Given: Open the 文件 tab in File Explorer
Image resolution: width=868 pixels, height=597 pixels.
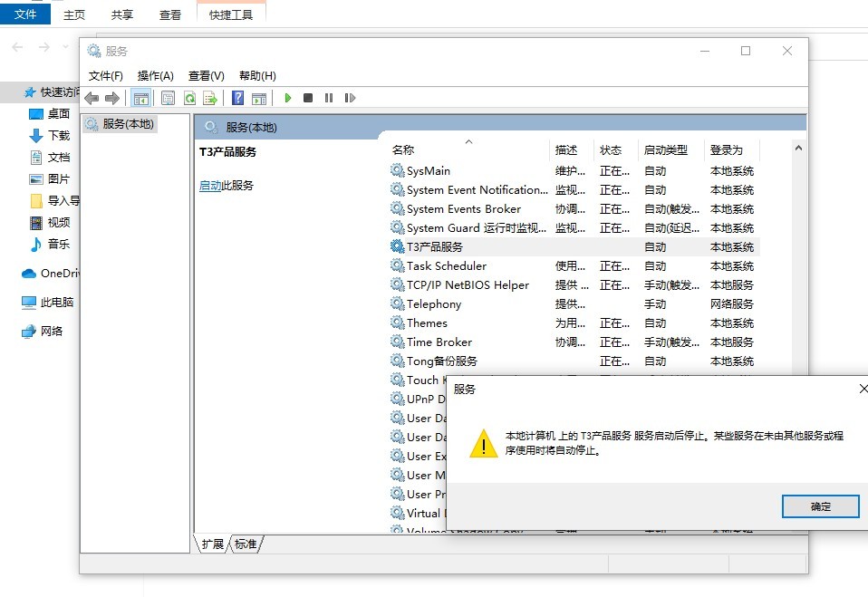Looking at the screenshot, I should click(24, 14).
